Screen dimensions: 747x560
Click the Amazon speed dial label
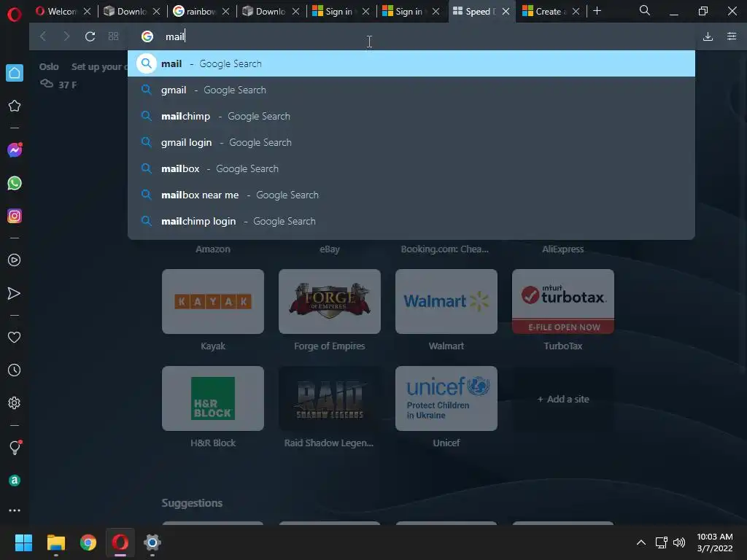pyautogui.click(x=213, y=249)
